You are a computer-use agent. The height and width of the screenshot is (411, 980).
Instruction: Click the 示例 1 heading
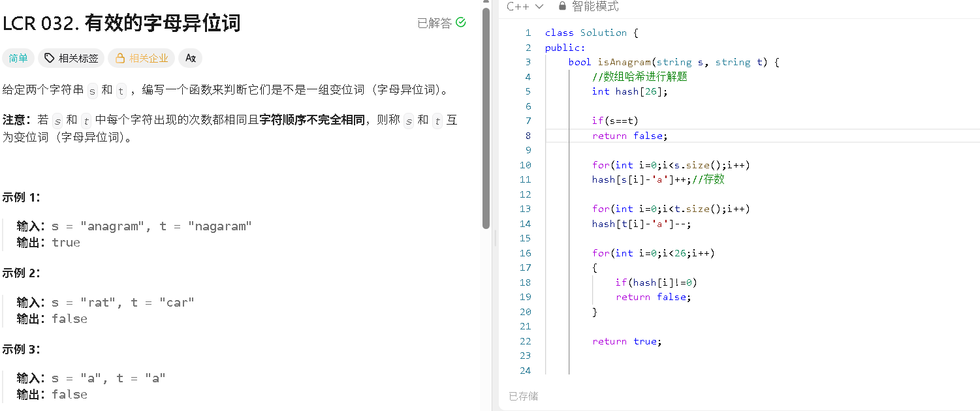(x=22, y=198)
